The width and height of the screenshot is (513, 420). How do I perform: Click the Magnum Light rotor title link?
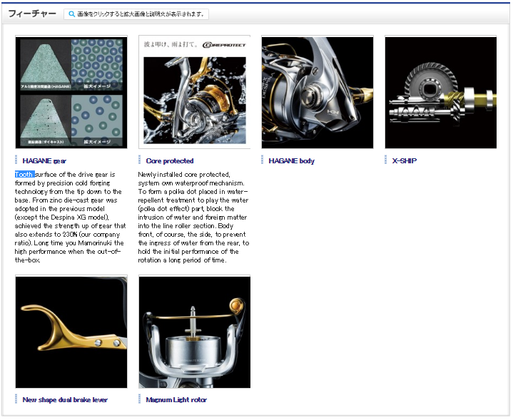click(x=176, y=400)
